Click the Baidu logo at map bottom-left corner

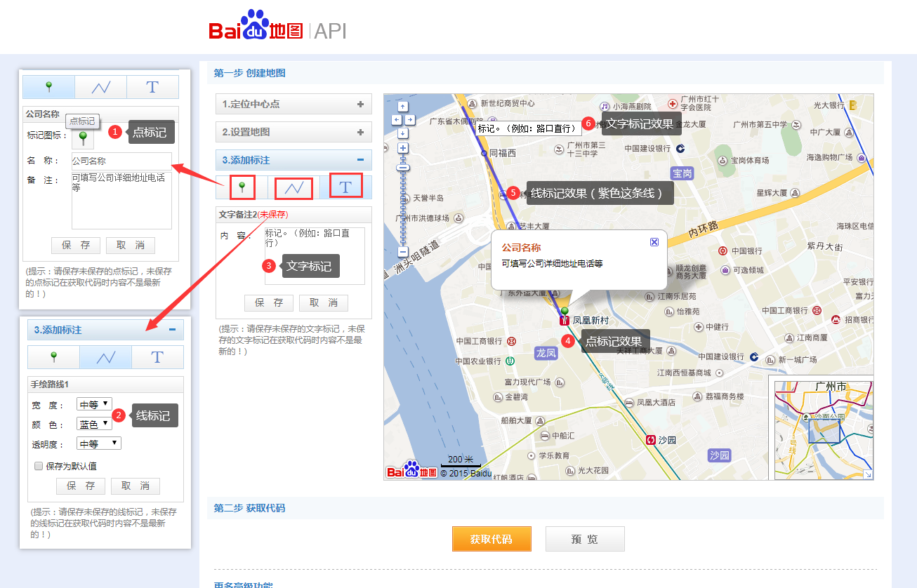coord(412,471)
